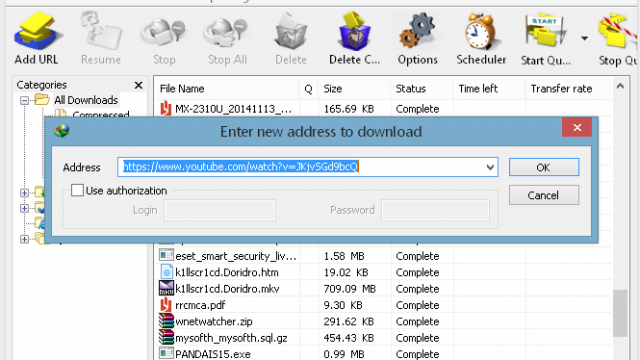Sort by the Transfer rate column header

click(x=568, y=89)
